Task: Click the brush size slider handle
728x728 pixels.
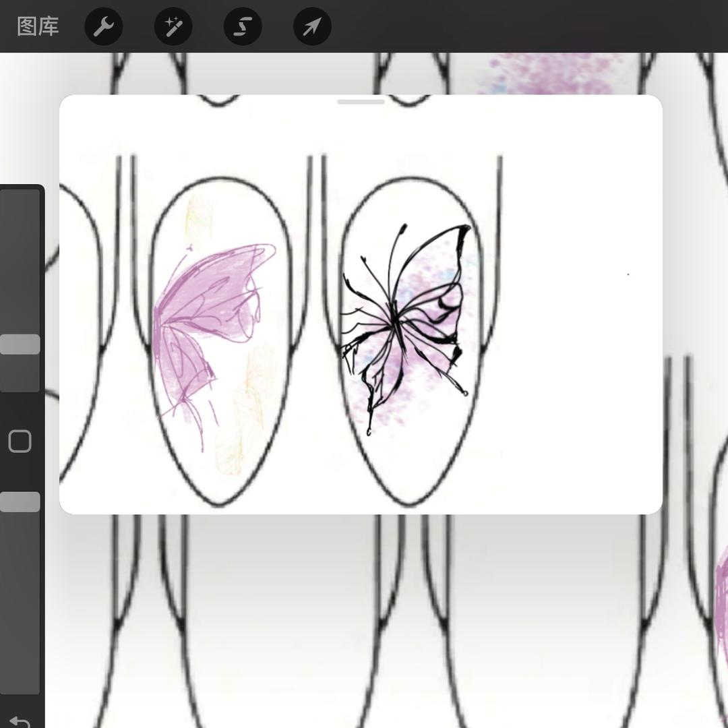Action: 20,344
